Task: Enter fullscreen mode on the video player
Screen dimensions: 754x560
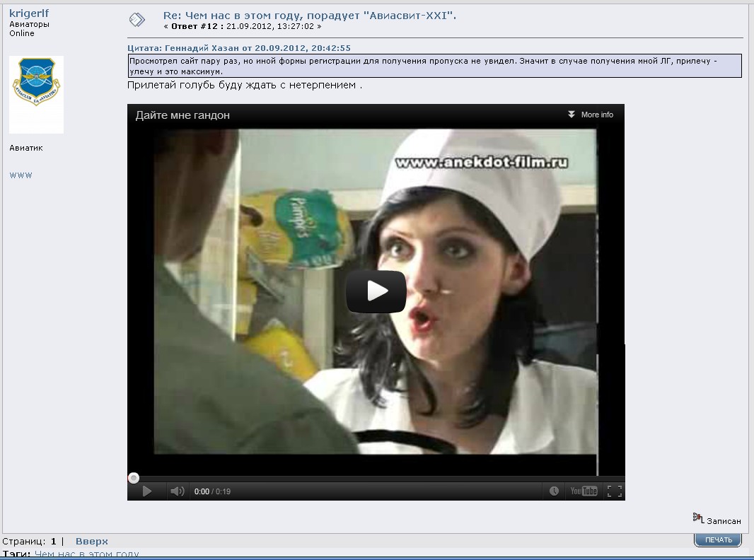Action: (x=614, y=491)
